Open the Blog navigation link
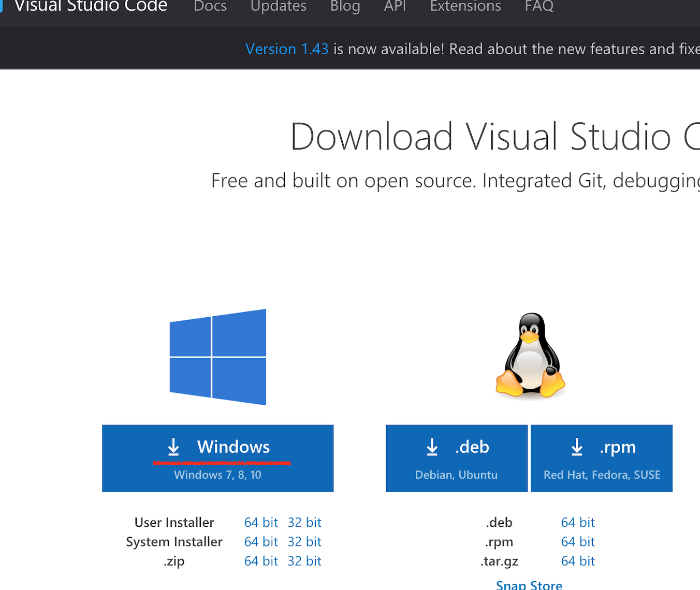The height and width of the screenshot is (590, 700). click(x=345, y=7)
